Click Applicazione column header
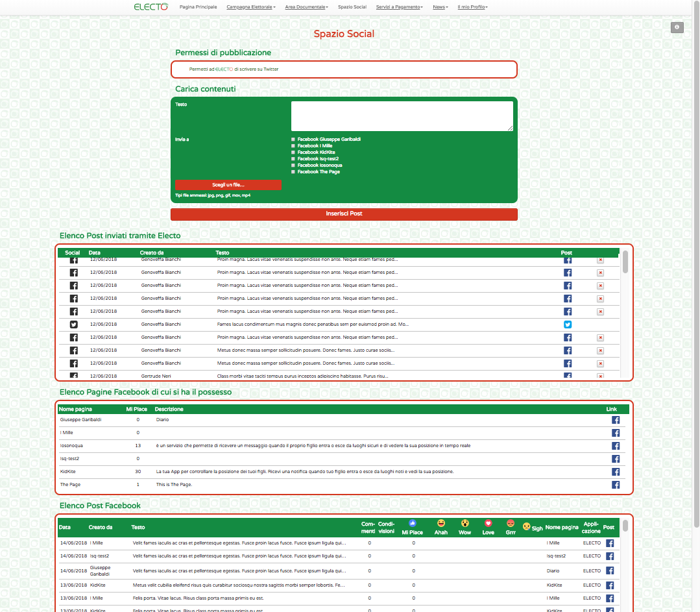This screenshot has height=612, width=700. pyautogui.click(x=591, y=528)
